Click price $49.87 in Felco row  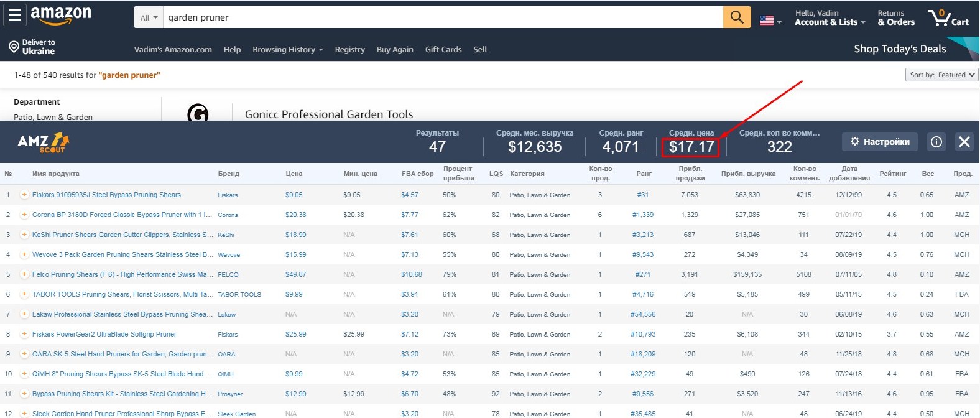point(296,274)
